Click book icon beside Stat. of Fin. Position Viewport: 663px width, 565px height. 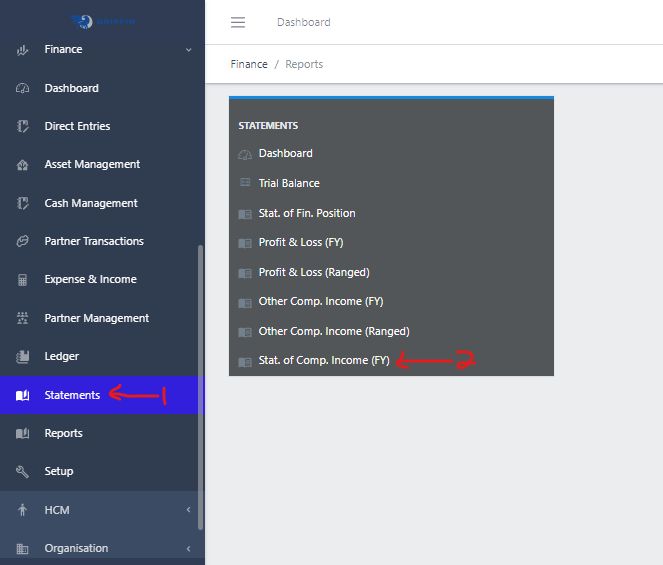click(x=245, y=214)
